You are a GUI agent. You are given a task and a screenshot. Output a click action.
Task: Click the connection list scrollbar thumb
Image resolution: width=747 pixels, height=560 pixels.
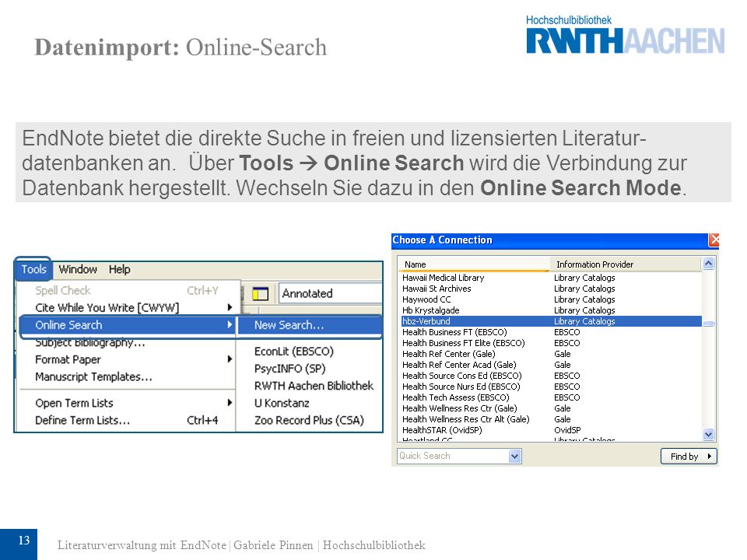708,324
